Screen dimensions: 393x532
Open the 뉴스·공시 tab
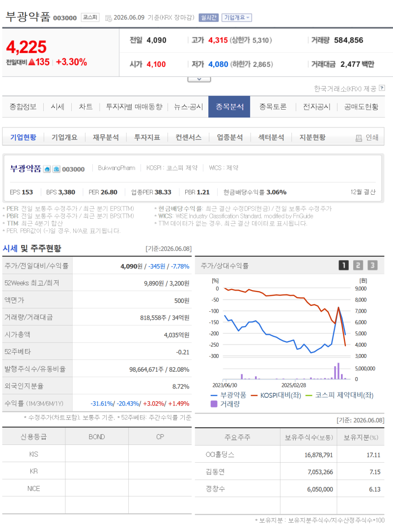pyautogui.click(x=189, y=107)
